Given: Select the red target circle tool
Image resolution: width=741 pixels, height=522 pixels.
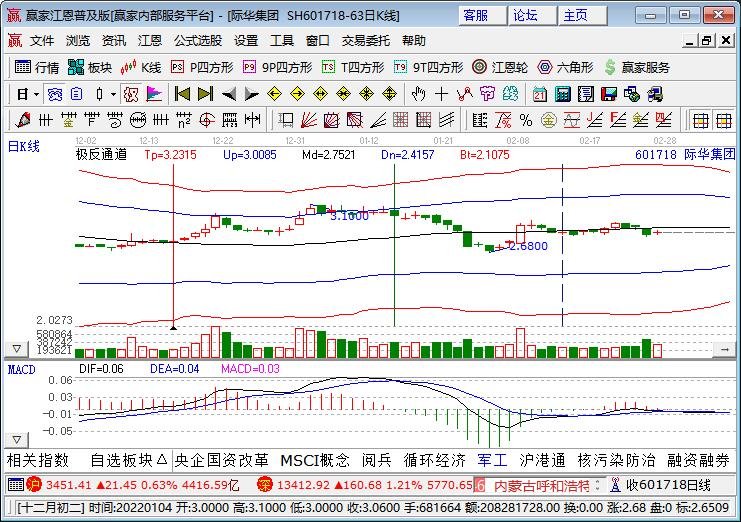Looking at the screenshot, I should [x=207, y=120].
